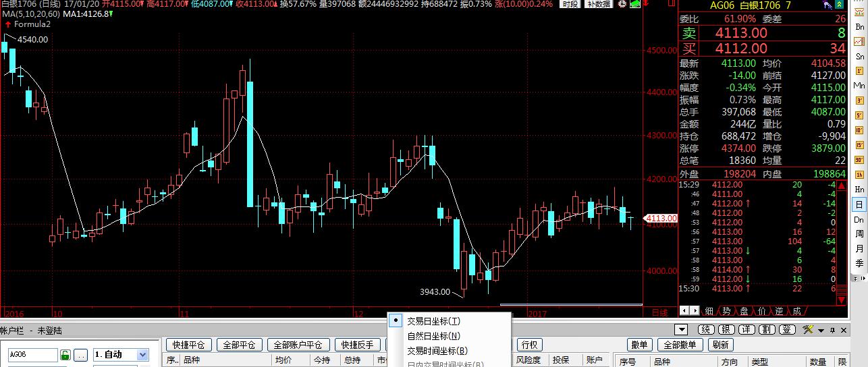Click the 时段 button

tap(570, 4)
